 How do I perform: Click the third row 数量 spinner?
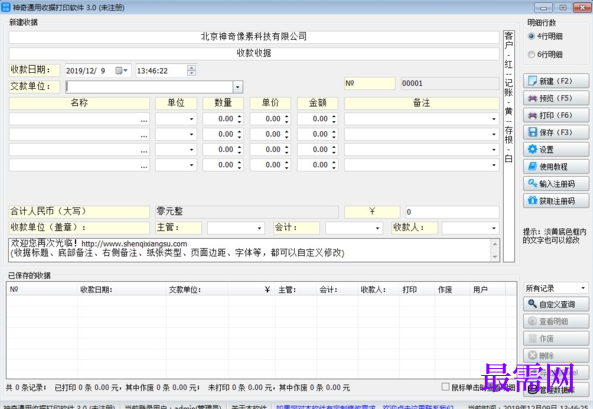[x=239, y=149]
